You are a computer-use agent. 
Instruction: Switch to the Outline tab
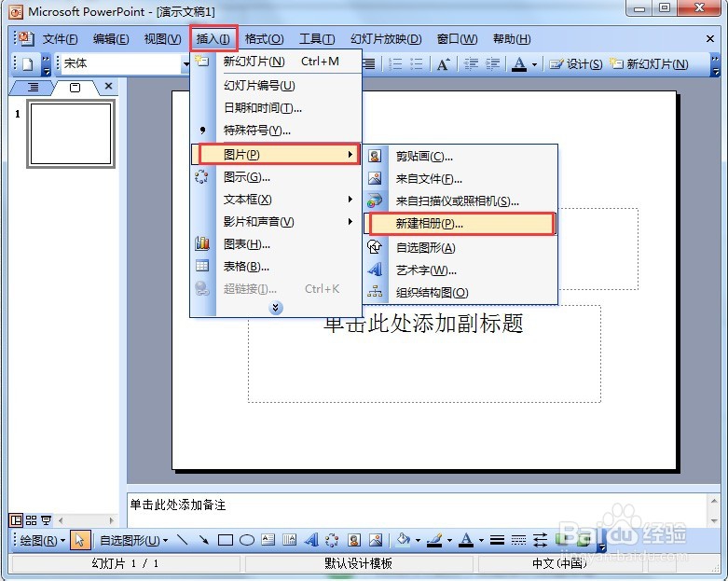coord(33,87)
